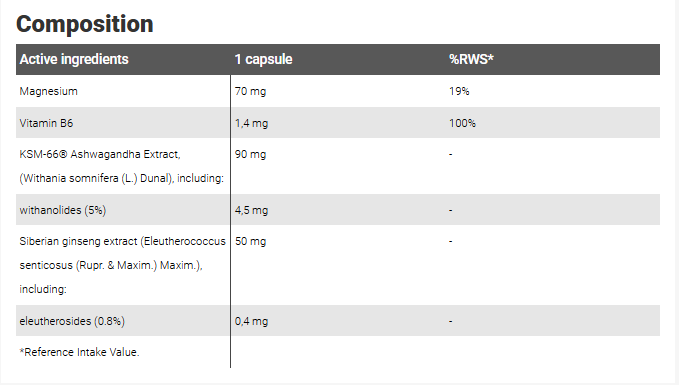Select the 4,5 mg withanolides amount

251,210
